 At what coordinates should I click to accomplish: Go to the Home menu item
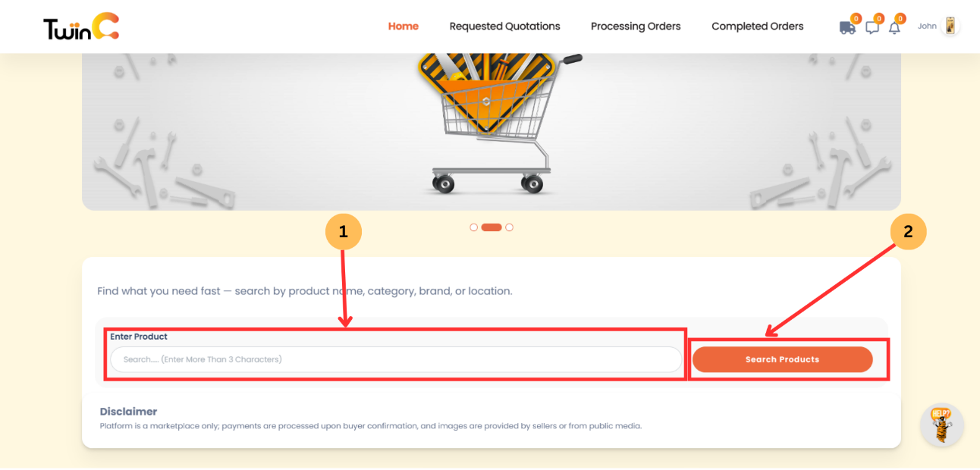tap(403, 26)
